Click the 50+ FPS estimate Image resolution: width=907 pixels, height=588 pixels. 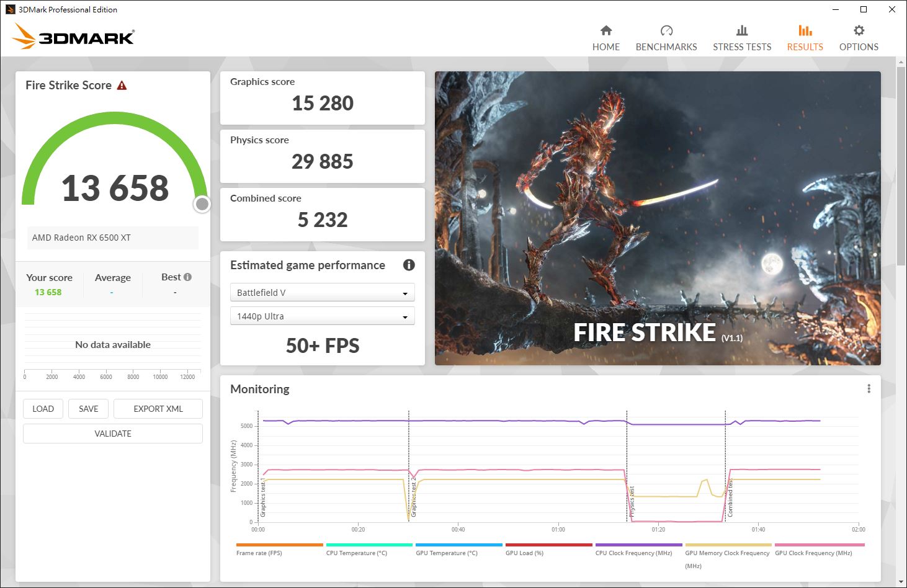(323, 345)
